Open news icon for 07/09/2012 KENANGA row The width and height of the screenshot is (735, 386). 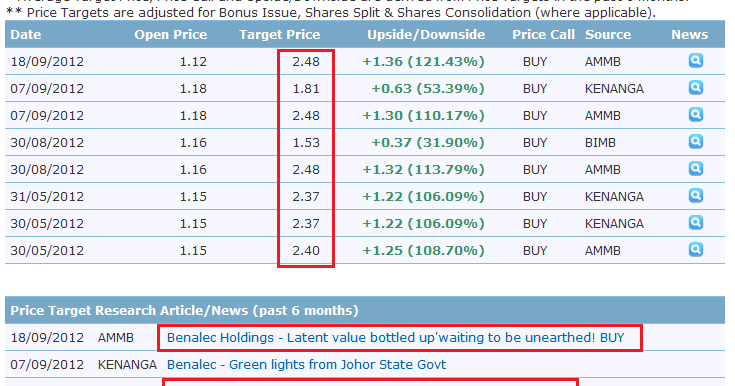click(x=696, y=87)
